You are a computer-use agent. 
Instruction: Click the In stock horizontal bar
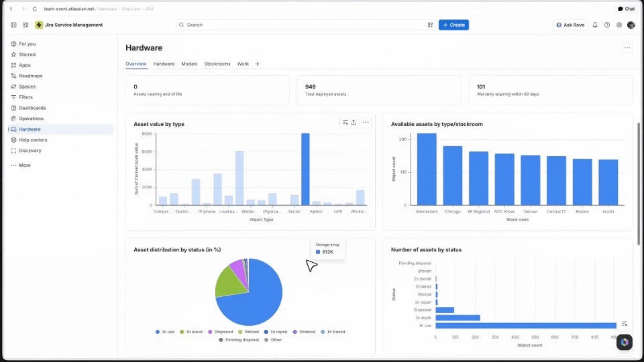(458, 318)
